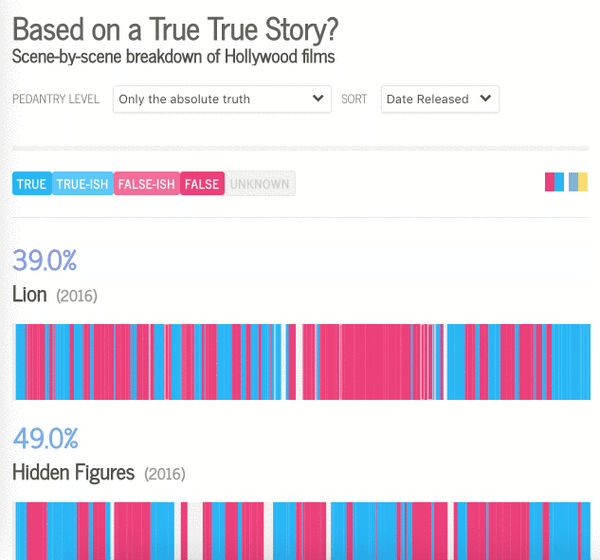Click the Sort dropdown chevron arrow
The height and width of the screenshot is (560, 600).
pos(485,99)
